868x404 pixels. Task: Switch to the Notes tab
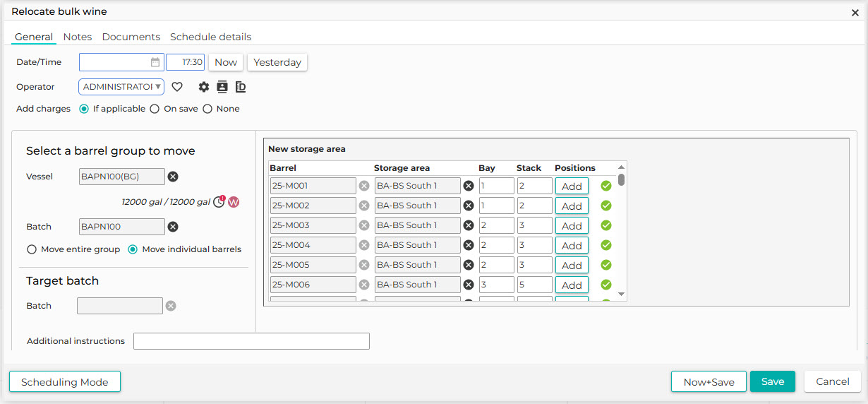(78, 37)
